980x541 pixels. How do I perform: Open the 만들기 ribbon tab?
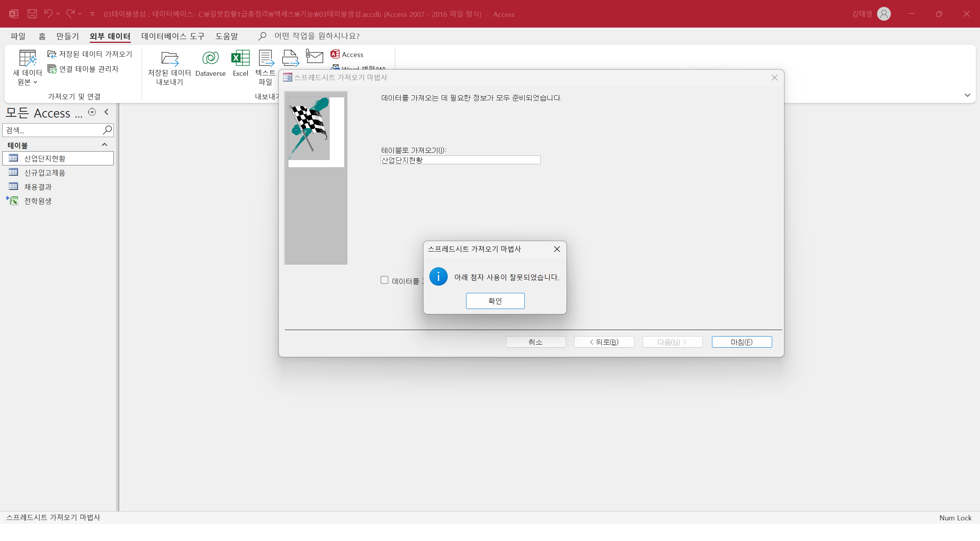pyautogui.click(x=67, y=36)
